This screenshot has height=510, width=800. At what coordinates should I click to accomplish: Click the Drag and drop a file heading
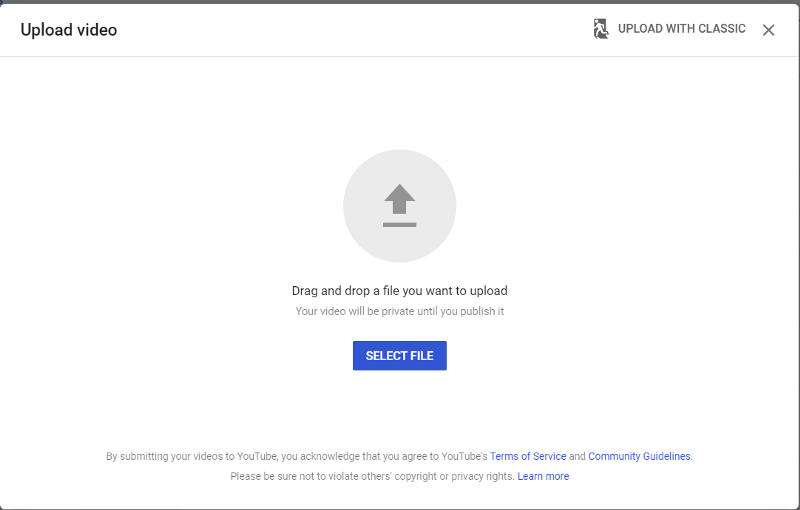pos(399,291)
